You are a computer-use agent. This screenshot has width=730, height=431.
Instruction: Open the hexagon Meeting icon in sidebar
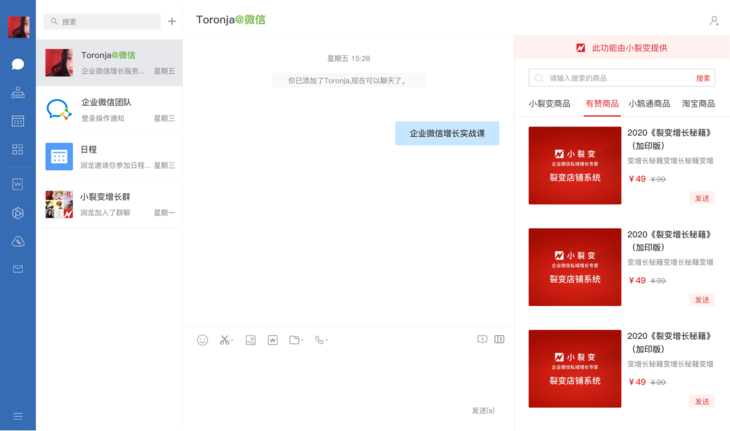[18, 213]
